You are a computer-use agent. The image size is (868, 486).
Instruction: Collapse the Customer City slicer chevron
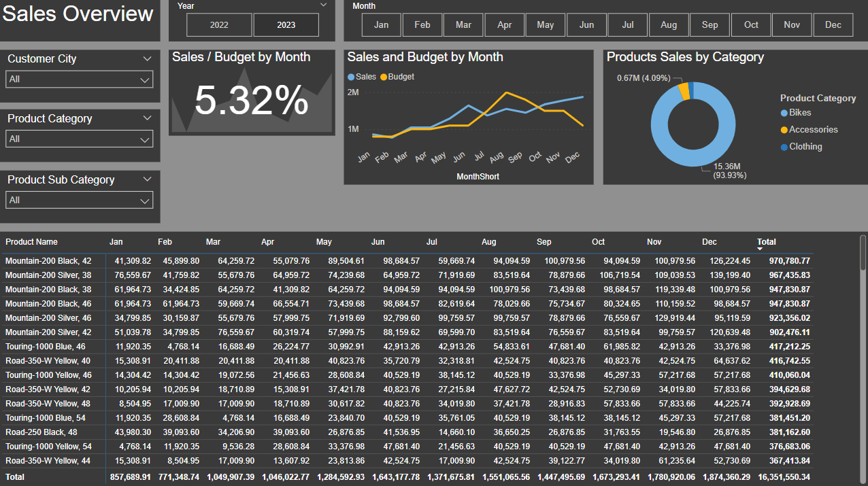147,59
